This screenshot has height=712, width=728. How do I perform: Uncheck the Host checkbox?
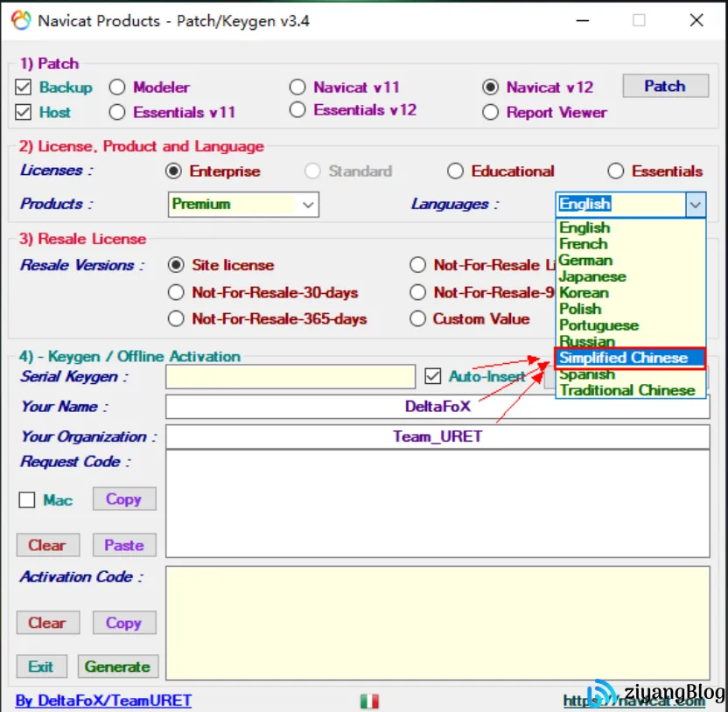pyautogui.click(x=24, y=112)
